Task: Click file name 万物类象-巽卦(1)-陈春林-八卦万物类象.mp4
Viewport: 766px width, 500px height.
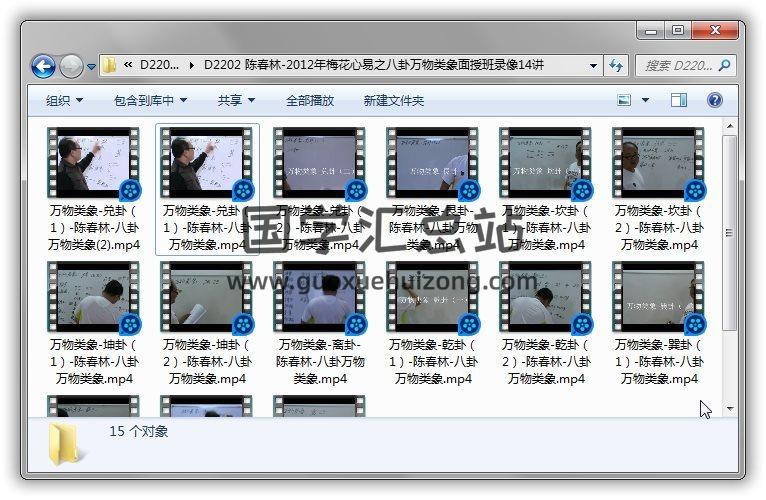Action: (x=659, y=362)
